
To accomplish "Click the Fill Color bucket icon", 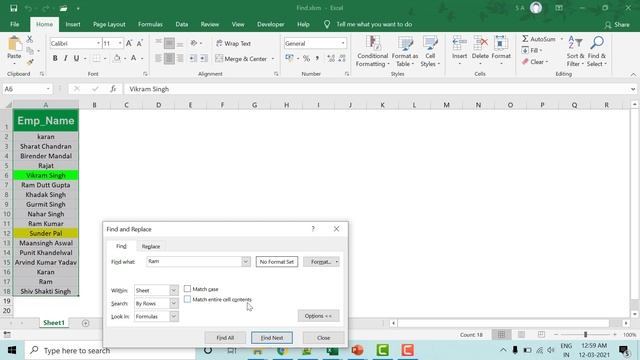I will [117, 58].
